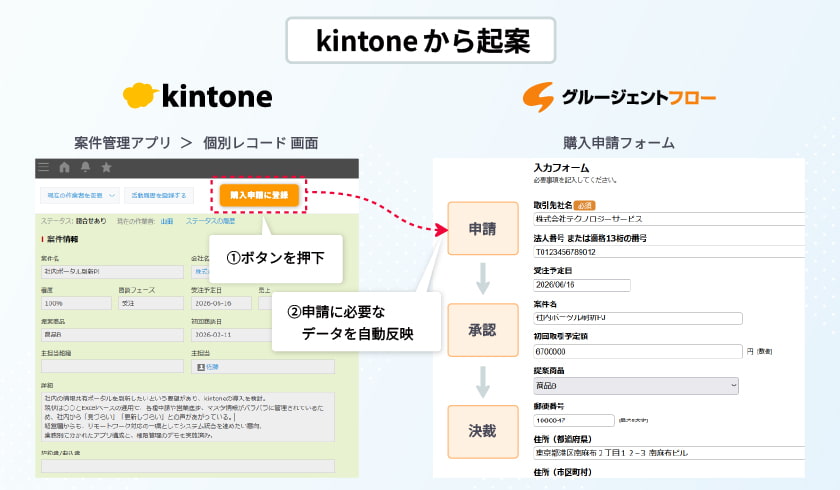Click the empty 主担当組織 field
The width and height of the screenshot is (840, 490).
[x=112, y=366]
